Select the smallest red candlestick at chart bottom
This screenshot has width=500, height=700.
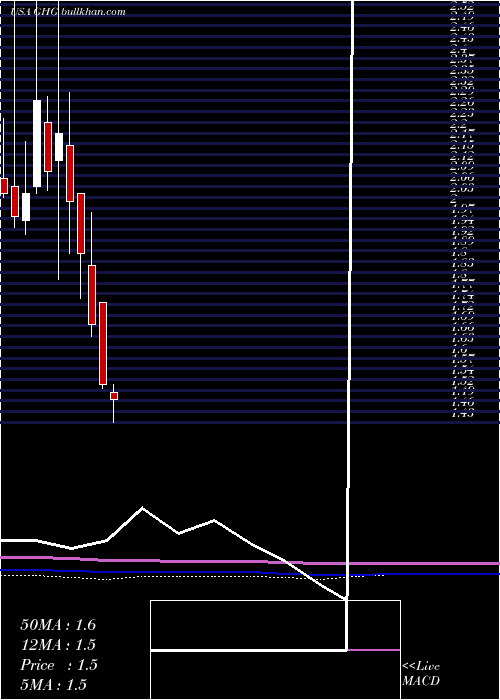pos(114,396)
